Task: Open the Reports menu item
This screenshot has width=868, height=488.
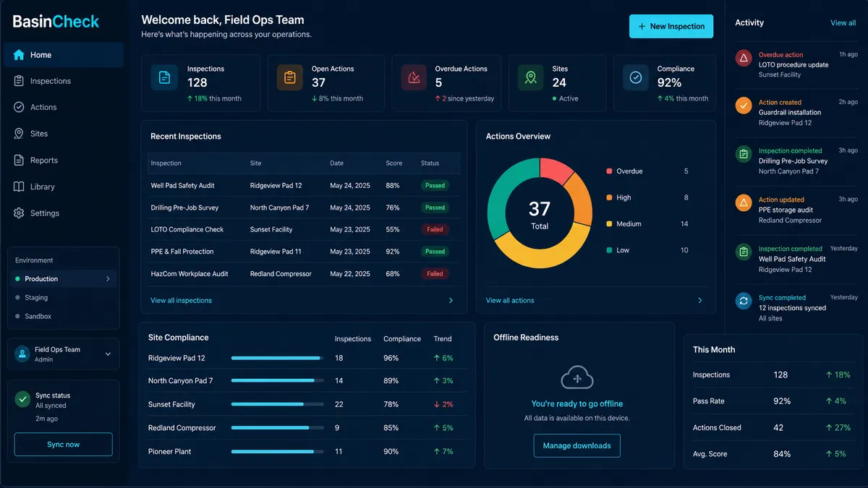Action: tap(64, 160)
